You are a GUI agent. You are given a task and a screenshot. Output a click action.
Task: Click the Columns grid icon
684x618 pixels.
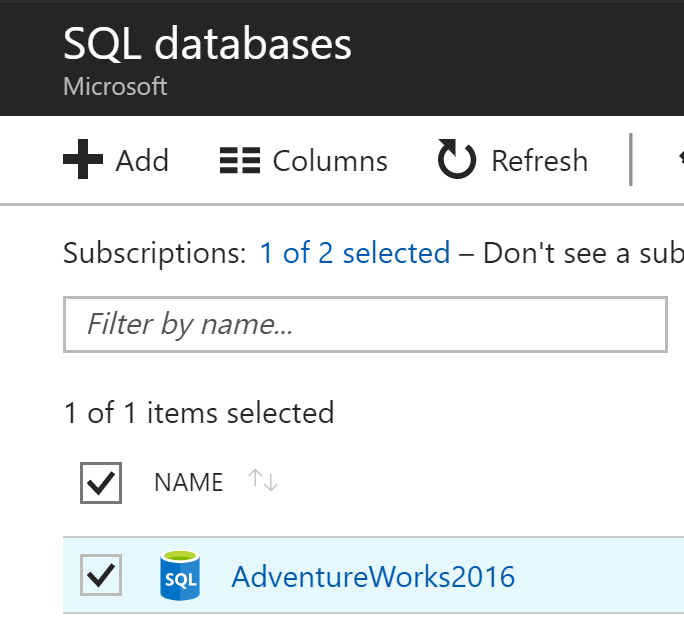(240, 160)
